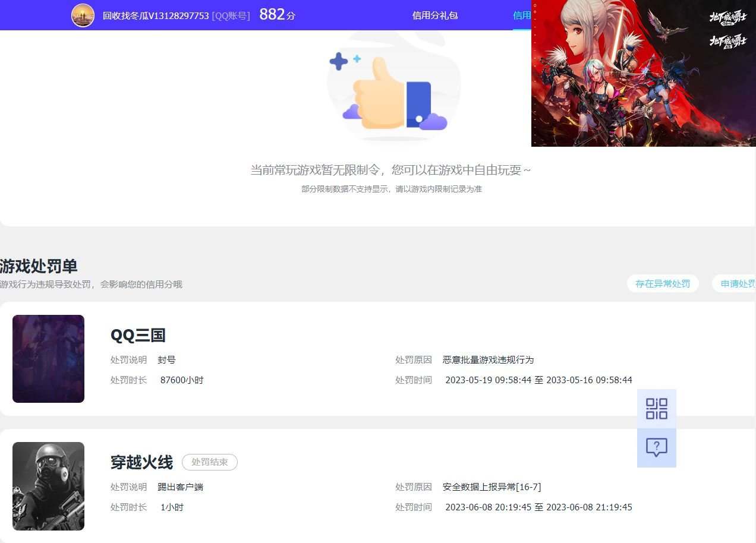Image resolution: width=756 pixels, height=543 pixels.
Task: Click the QQ三国 title text
Action: pos(138,335)
